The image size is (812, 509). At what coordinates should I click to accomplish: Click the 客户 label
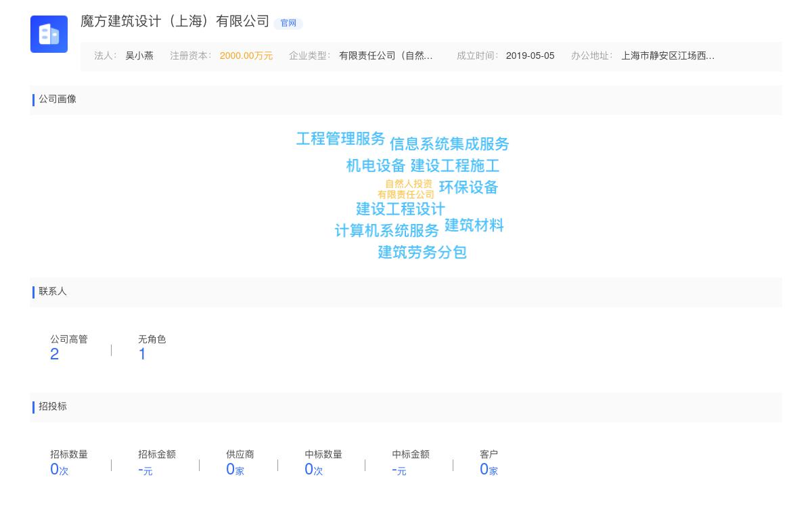(x=489, y=455)
